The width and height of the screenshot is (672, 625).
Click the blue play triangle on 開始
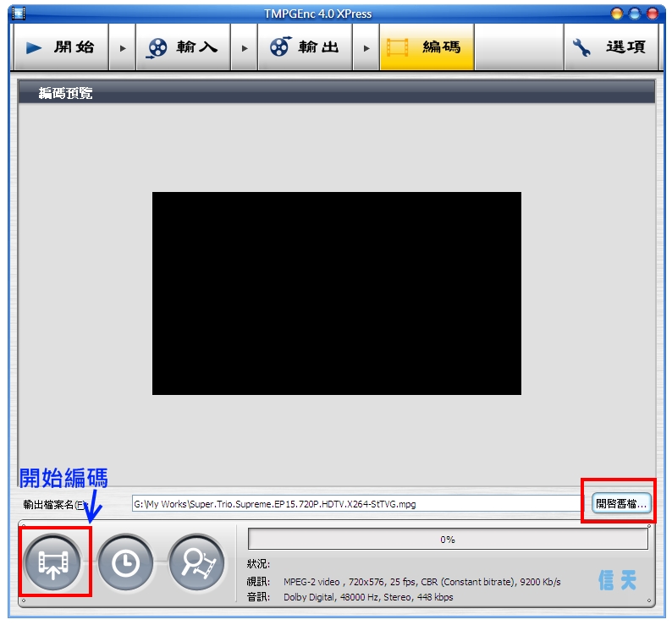[x=34, y=47]
